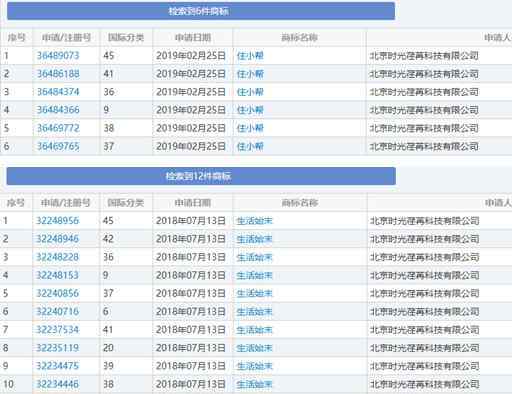The width and height of the screenshot is (512, 394).
Task: Open registration number 32240856
Action: (57, 293)
